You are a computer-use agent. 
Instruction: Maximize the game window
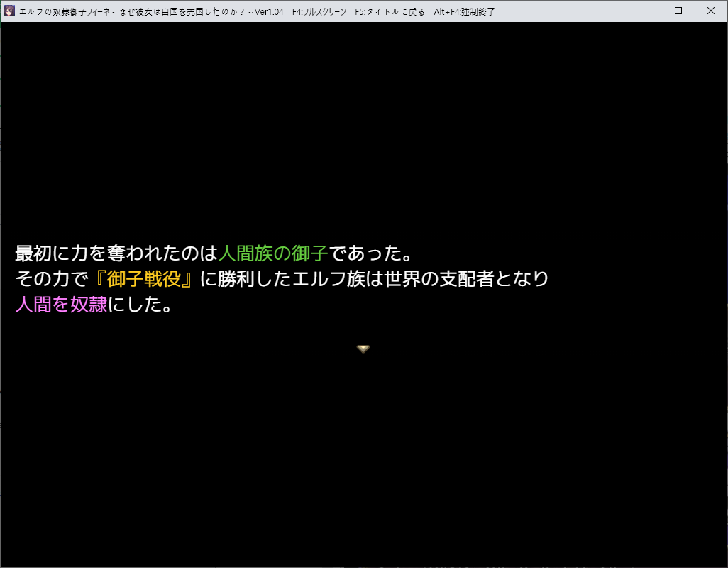point(678,11)
